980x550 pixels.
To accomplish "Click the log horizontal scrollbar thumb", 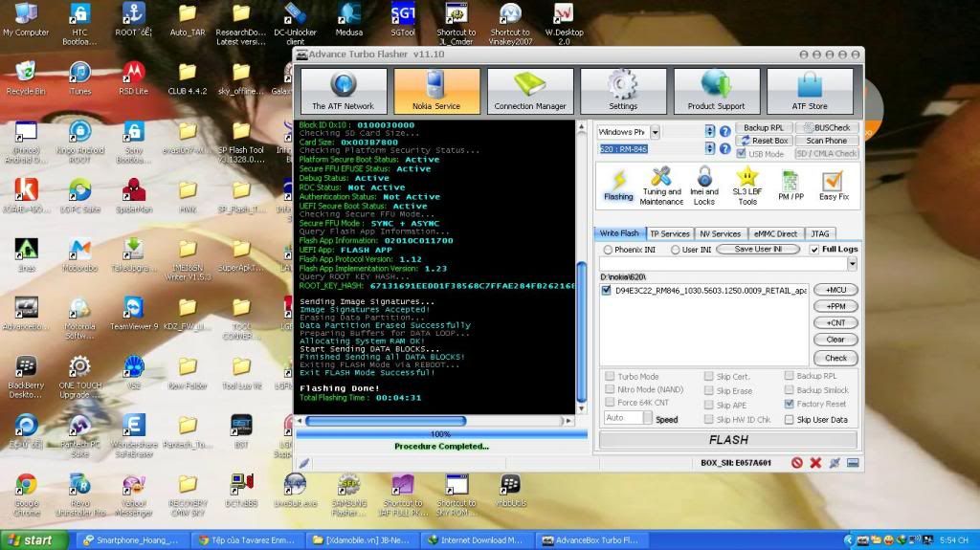I will click(x=386, y=421).
